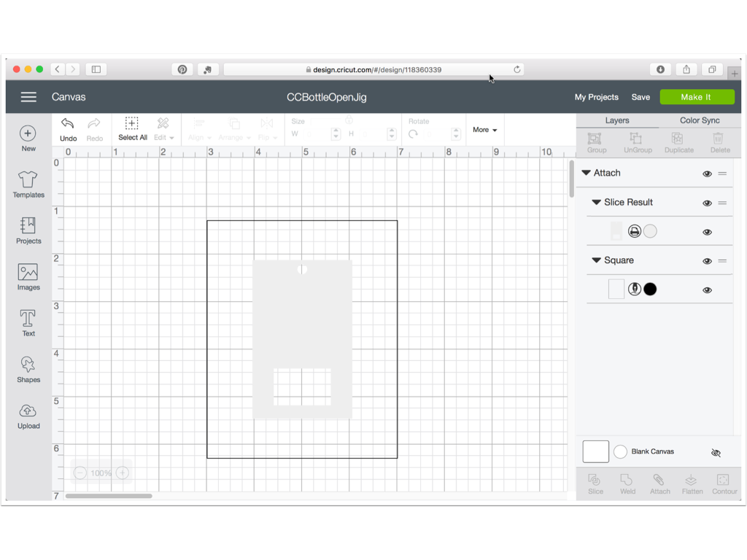Image resolution: width=747 pixels, height=560 pixels.
Task: Switch to the Layers tab
Action: click(x=617, y=120)
